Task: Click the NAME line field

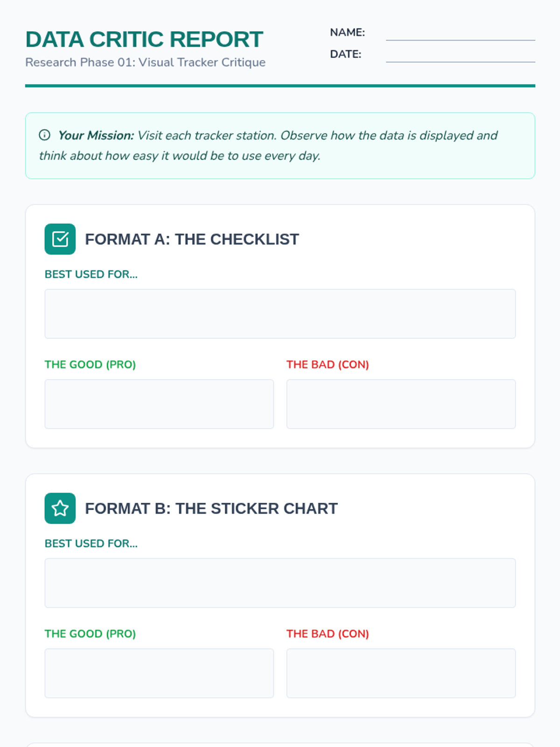Action: pos(460,34)
